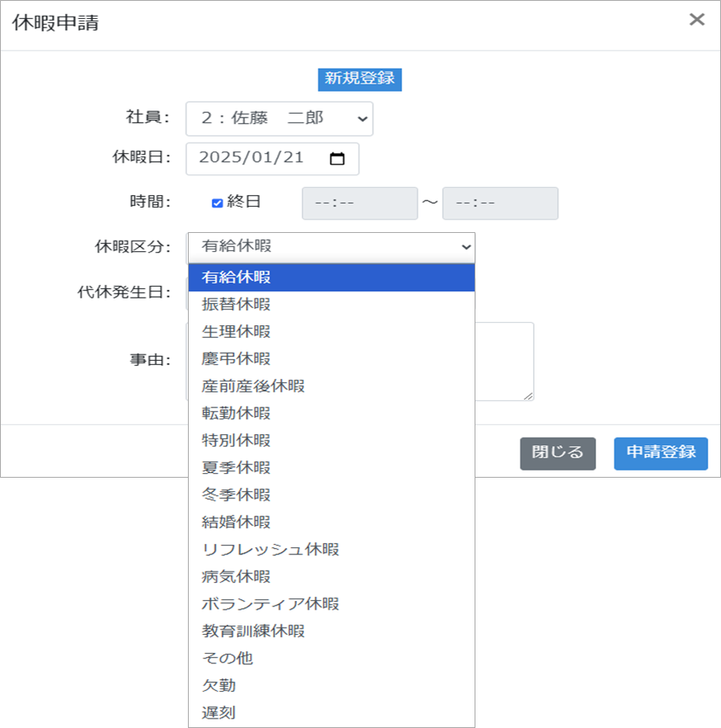Image resolution: width=721 pixels, height=728 pixels.
Task: Select 生理休暇 in the dropdown list
Action: [236, 332]
